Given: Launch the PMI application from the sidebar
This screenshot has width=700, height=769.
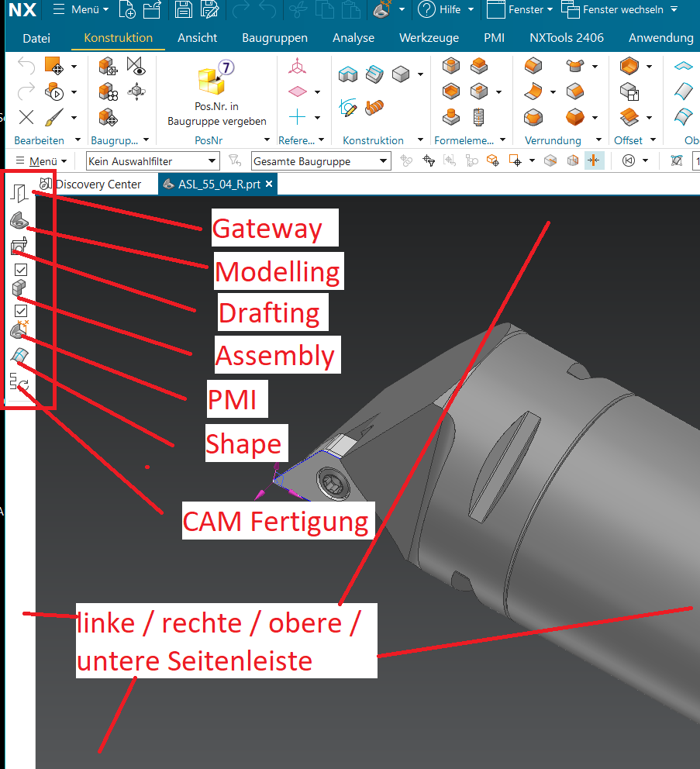Looking at the screenshot, I should pos(19,329).
